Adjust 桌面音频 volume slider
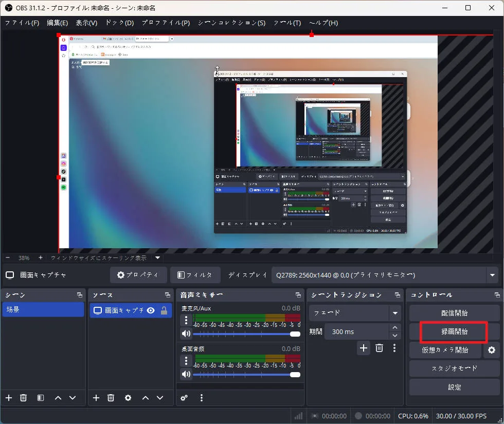Viewport: 504px width, 424px height. click(246, 375)
